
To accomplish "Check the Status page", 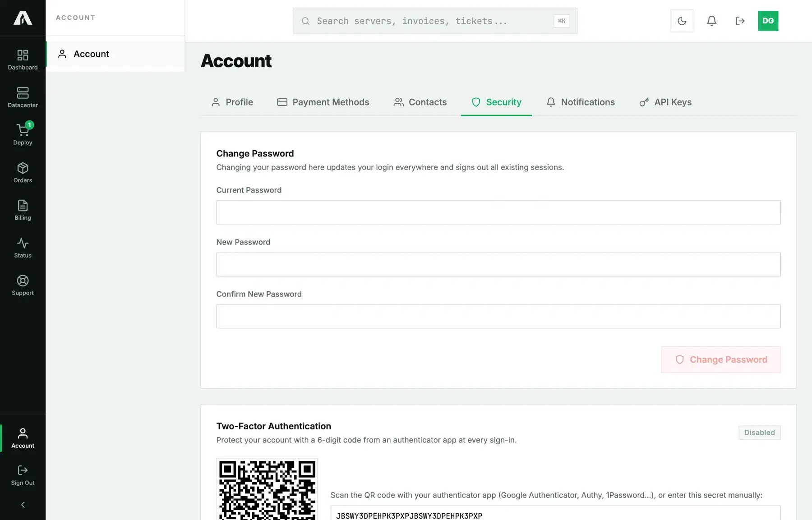I will [x=23, y=248].
